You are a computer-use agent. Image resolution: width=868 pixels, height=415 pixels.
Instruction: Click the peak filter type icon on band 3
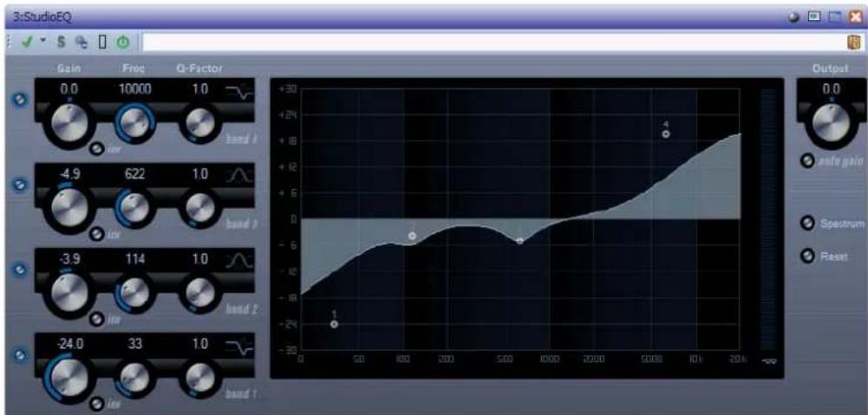tap(239, 177)
